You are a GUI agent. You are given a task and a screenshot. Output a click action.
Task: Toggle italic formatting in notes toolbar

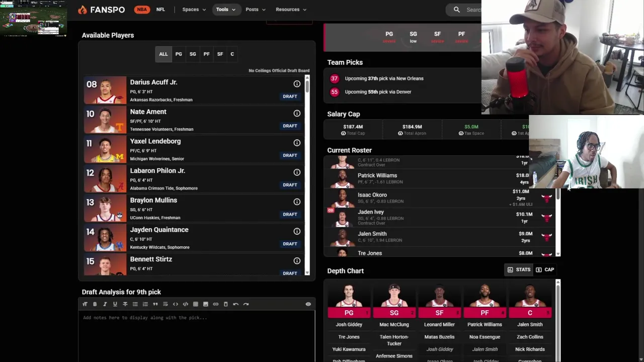[105, 304]
